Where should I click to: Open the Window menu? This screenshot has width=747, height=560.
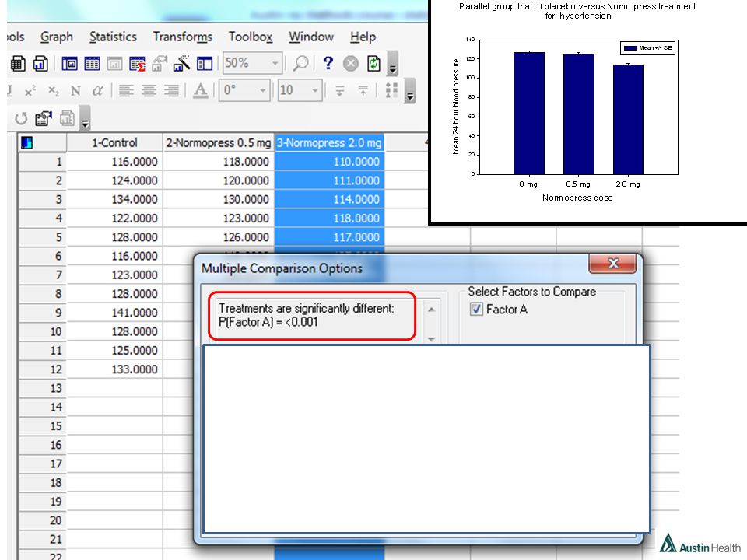coord(311,37)
